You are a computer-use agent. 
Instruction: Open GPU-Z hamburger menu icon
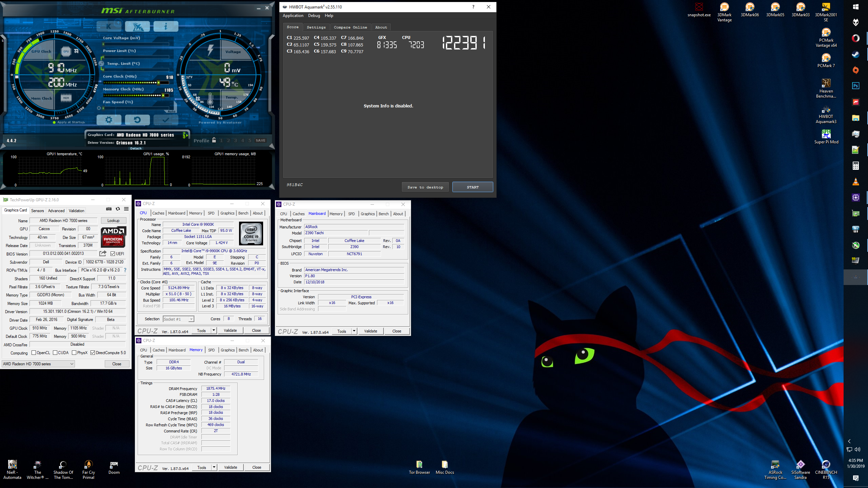[x=126, y=209]
